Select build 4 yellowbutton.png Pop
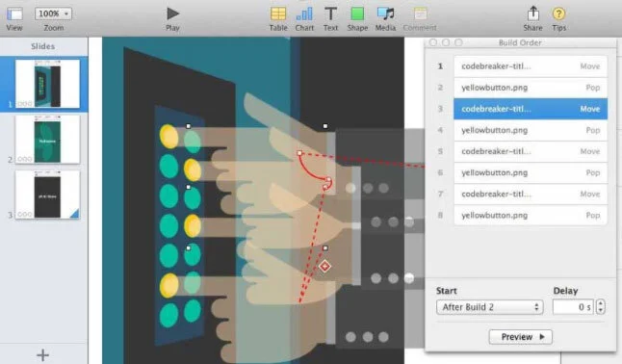Image resolution: width=622 pixels, height=364 pixels. [x=531, y=130]
